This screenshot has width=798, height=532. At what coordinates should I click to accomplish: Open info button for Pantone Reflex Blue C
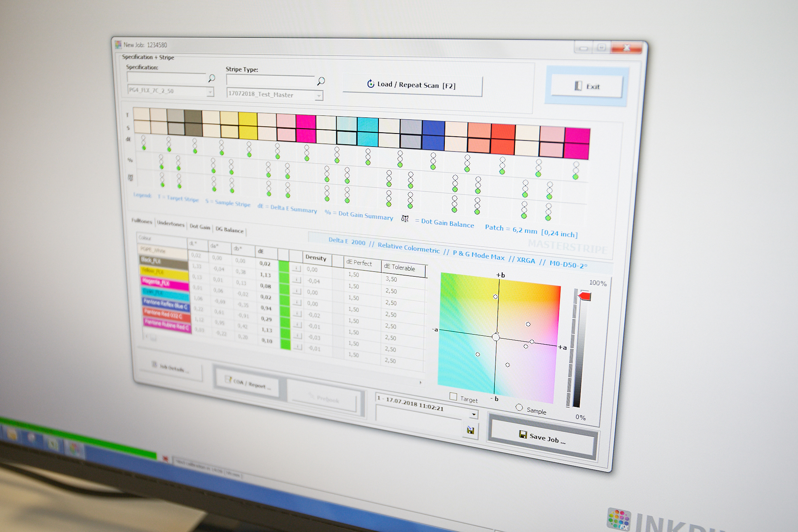click(x=298, y=325)
